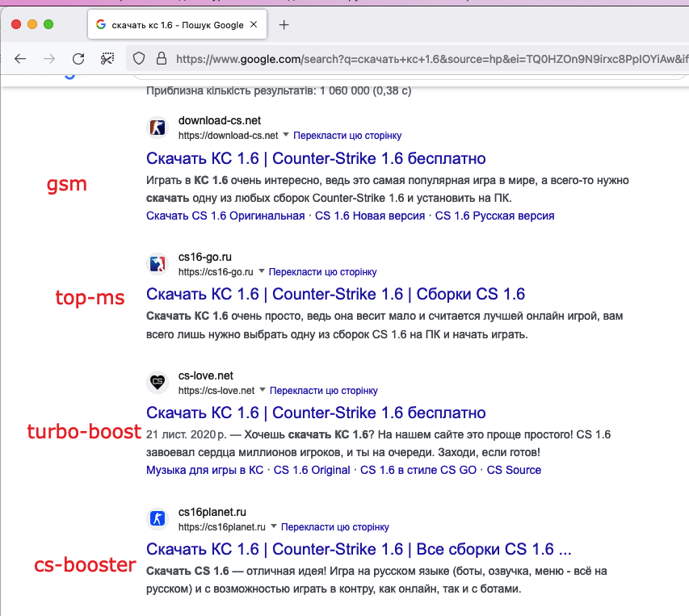Open 'CS 1.6 в стиле CS GO' sitelink
Viewport: 689px width, 616px height.
click(418, 470)
